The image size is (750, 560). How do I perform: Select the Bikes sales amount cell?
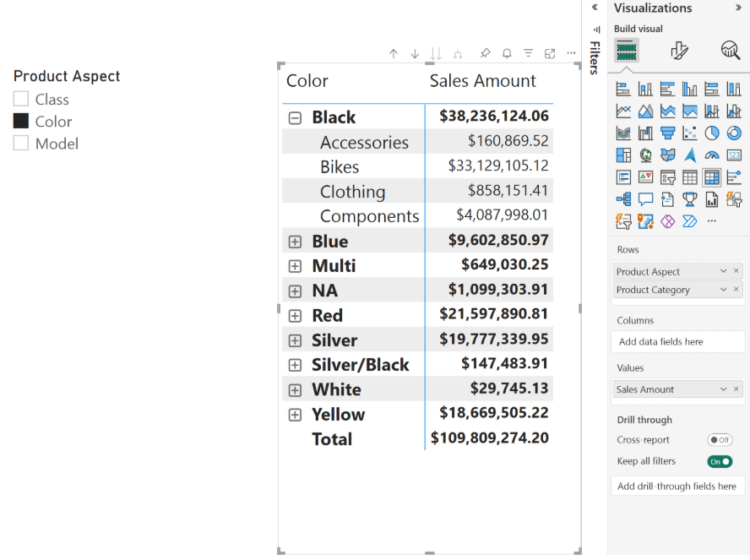click(x=498, y=166)
